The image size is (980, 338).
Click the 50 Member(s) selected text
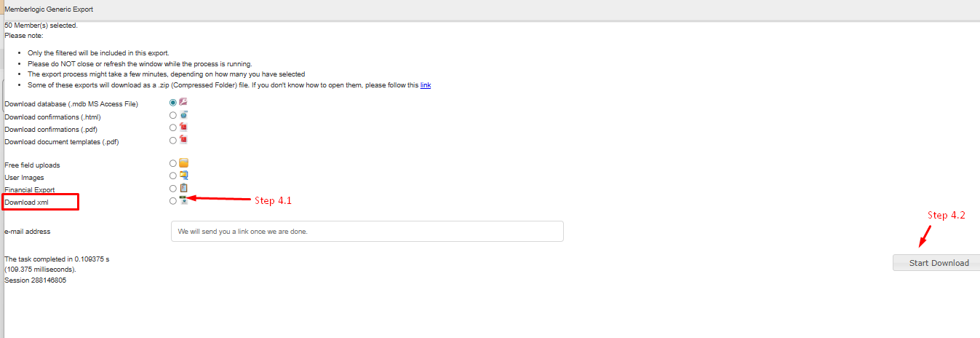[x=41, y=25]
